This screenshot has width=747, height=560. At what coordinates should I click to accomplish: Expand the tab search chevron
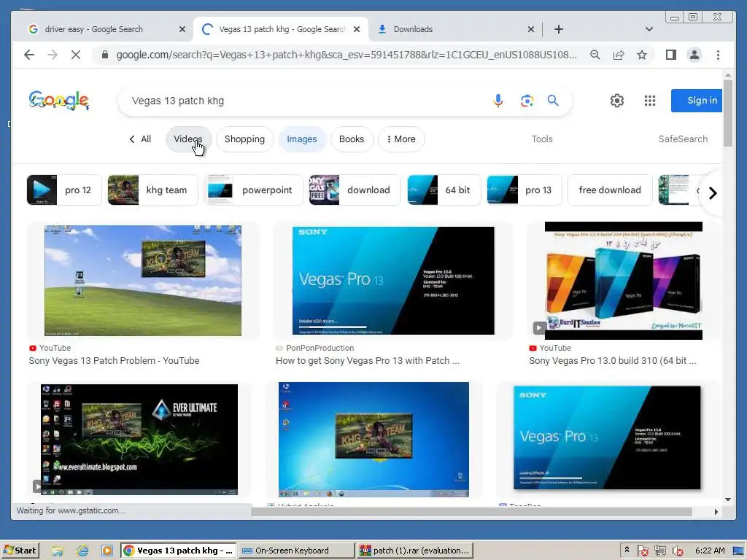(649, 29)
